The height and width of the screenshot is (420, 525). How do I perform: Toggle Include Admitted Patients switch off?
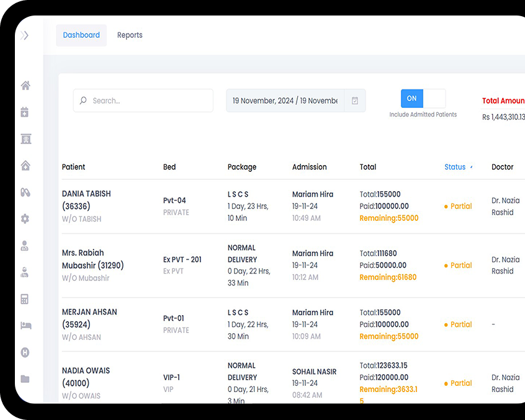point(423,99)
